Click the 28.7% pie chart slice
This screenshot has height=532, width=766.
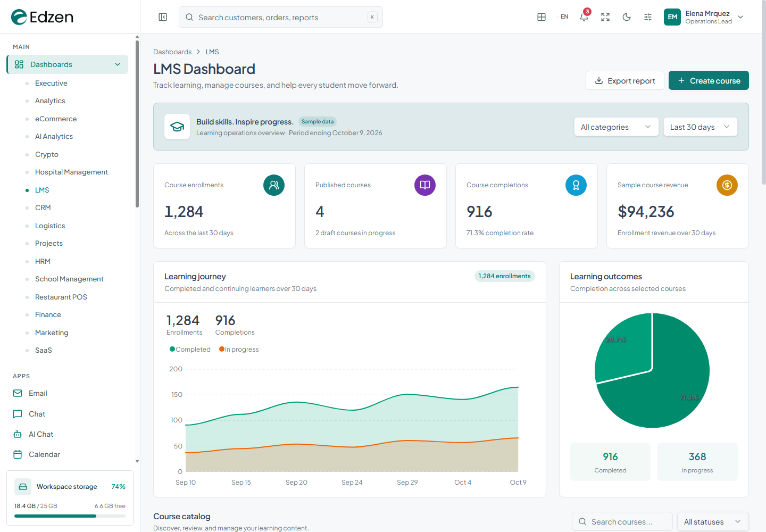[628, 348]
